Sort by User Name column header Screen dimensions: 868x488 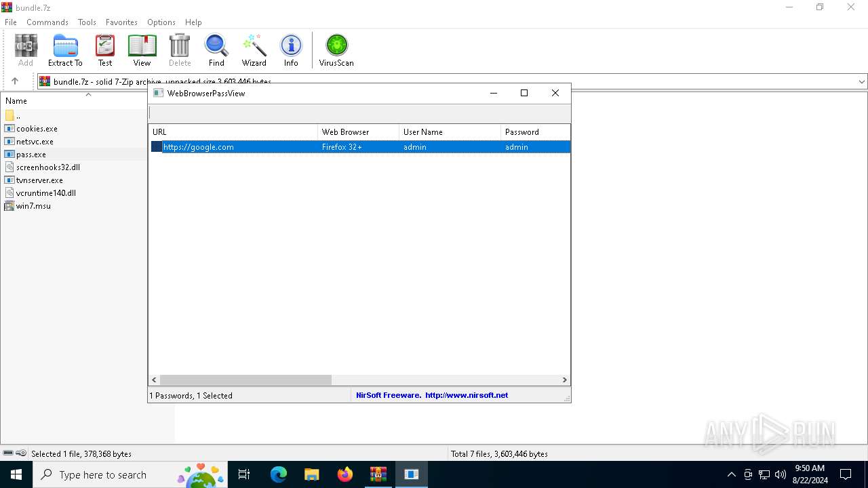pos(450,132)
